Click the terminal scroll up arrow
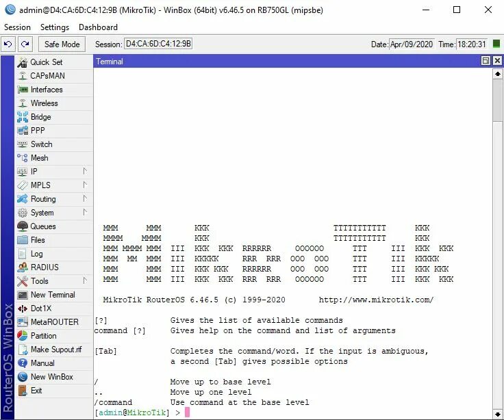 point(498,74)
